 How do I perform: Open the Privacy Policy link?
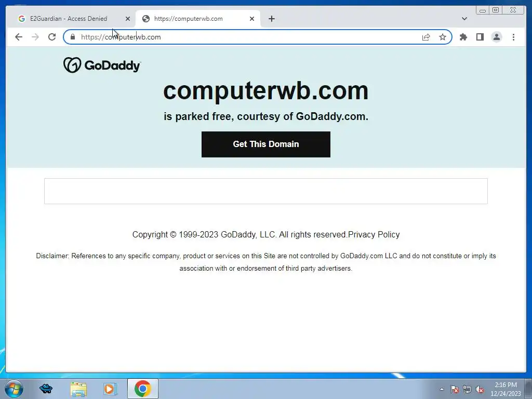pos(374,234)
